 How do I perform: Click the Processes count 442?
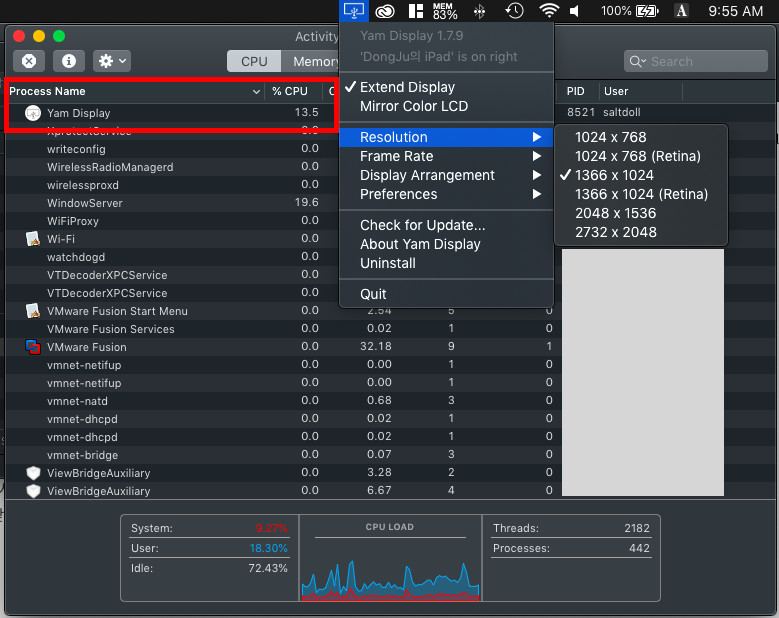[x=639, y=548]
